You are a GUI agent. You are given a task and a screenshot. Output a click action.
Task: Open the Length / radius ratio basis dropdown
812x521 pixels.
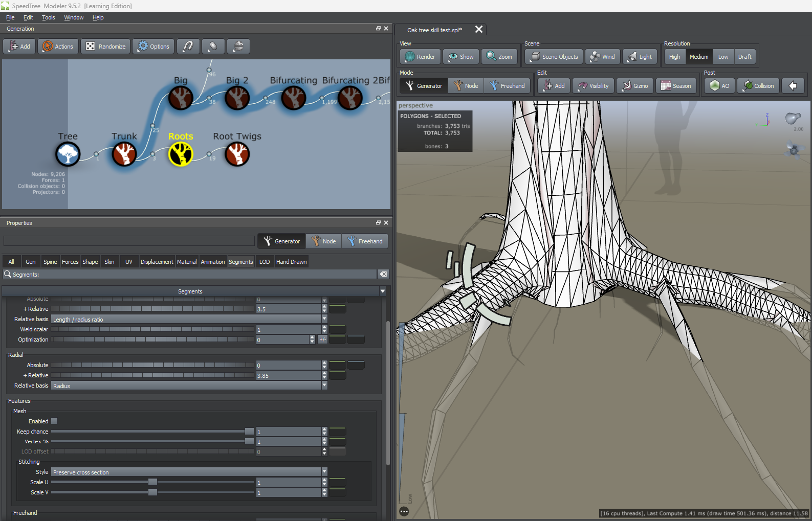pyautogui.click(x=189, y=320)
